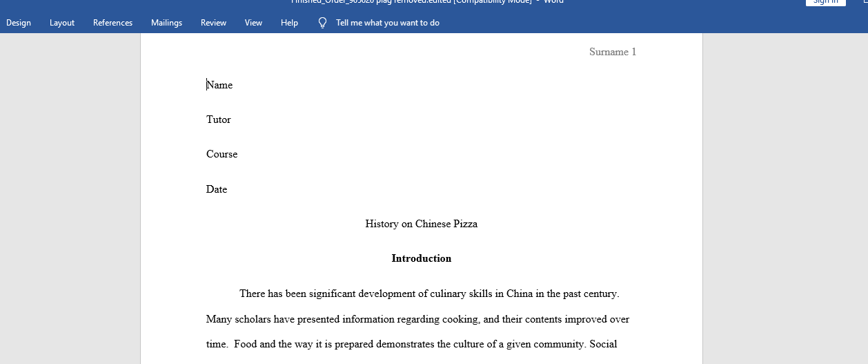Click the 'Date' line in the document
The width and height of the screenshot is (868, 364).
click(x=217, y=189)
